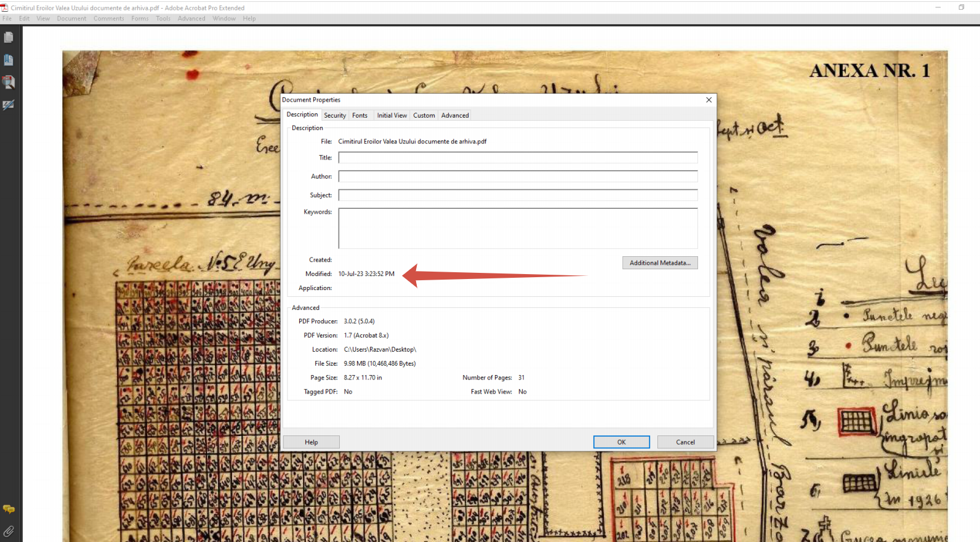This screenshot has width=980, height=542.
Task: Open the Attachments paperclip panel
Action: click(x=9, y=530)
